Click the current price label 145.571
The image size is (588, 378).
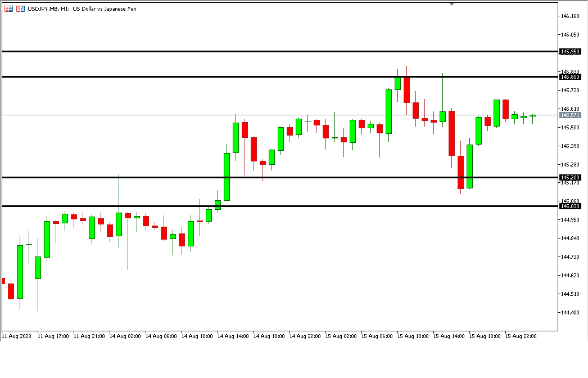click(570, 115)
